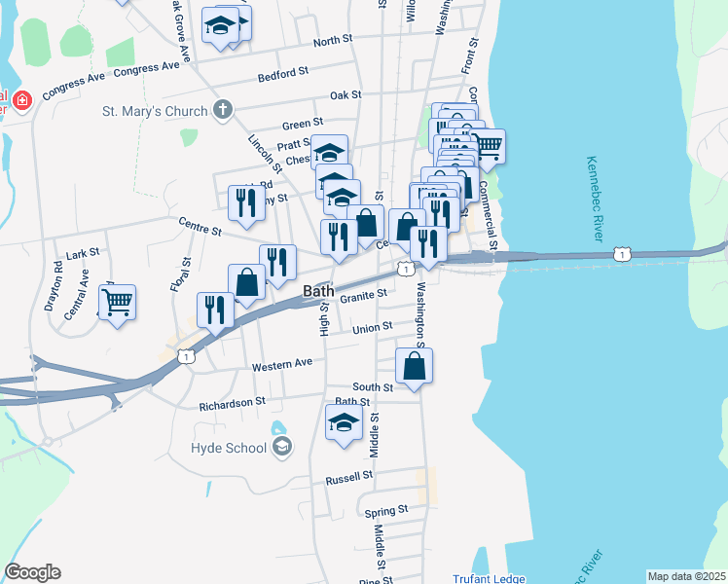This screenshot has width=728, height=584.
Task: Click the Commercial St street label
Action: 488,215
